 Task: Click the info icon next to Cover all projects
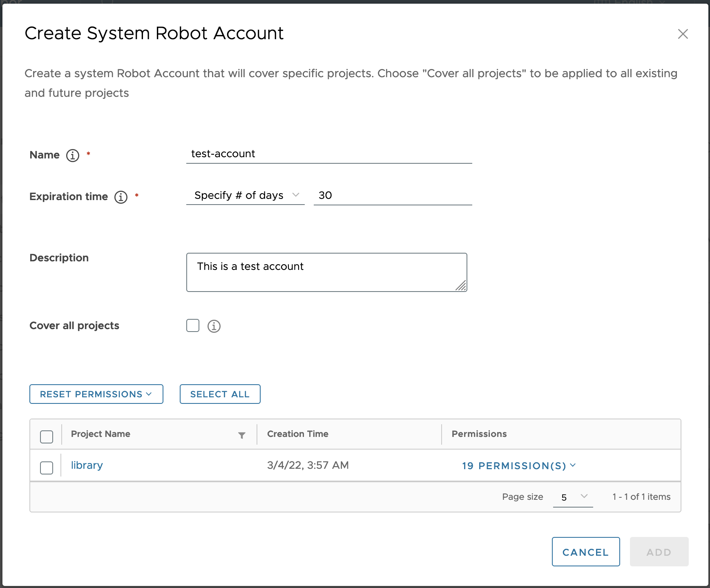[x=214, y=325]
